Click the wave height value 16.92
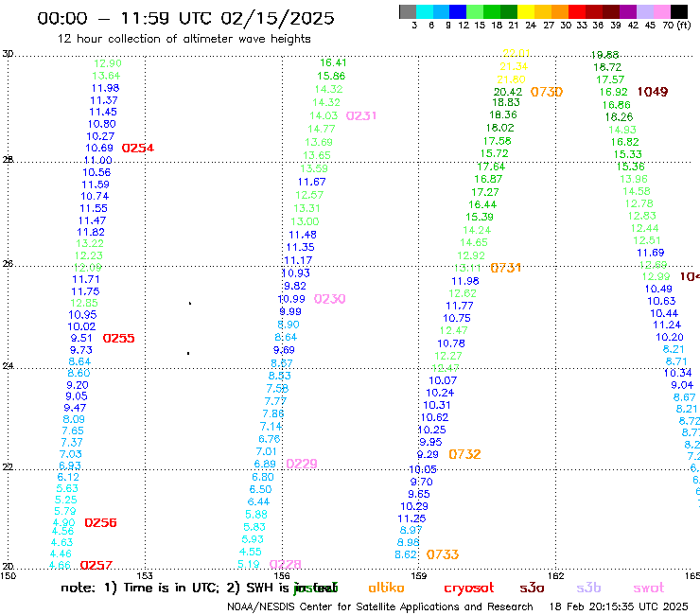This screenshot has height=615, width=700. point(613,92)
